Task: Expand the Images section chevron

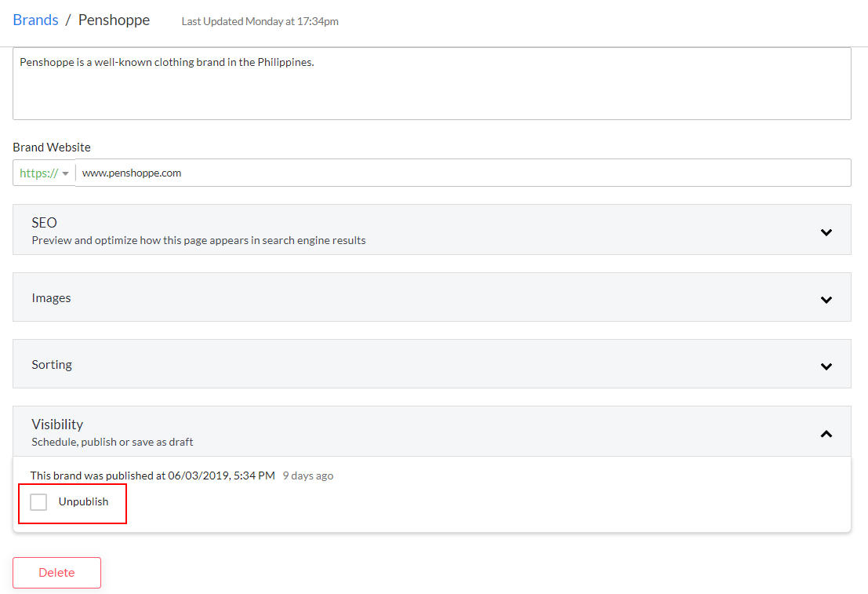Action: point(826,300)
